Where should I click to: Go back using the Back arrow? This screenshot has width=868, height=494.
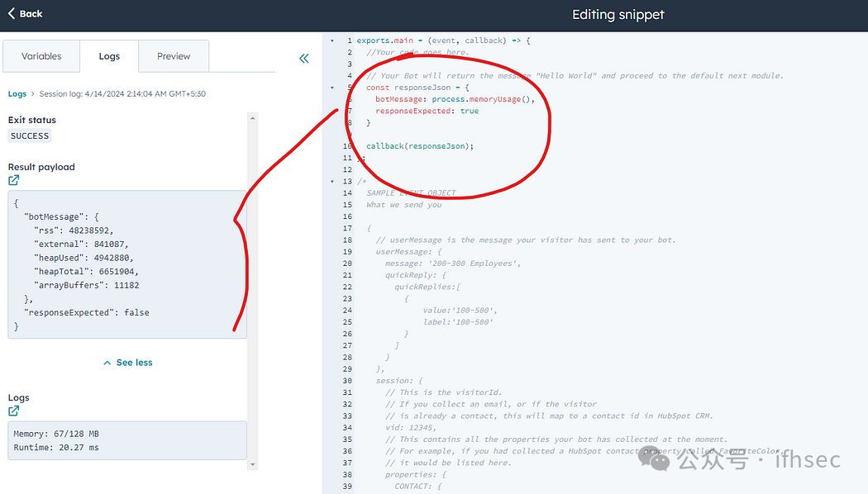[x=25, y=14]
